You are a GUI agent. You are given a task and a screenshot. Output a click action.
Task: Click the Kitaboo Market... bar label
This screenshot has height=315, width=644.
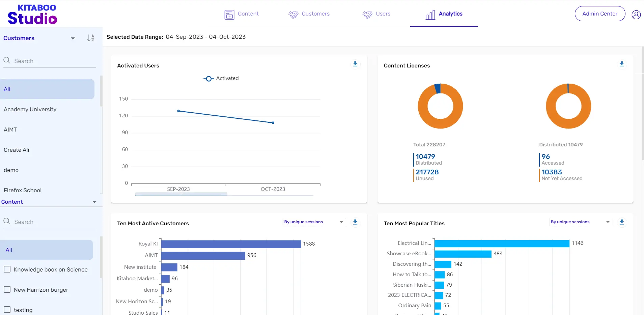137,279
